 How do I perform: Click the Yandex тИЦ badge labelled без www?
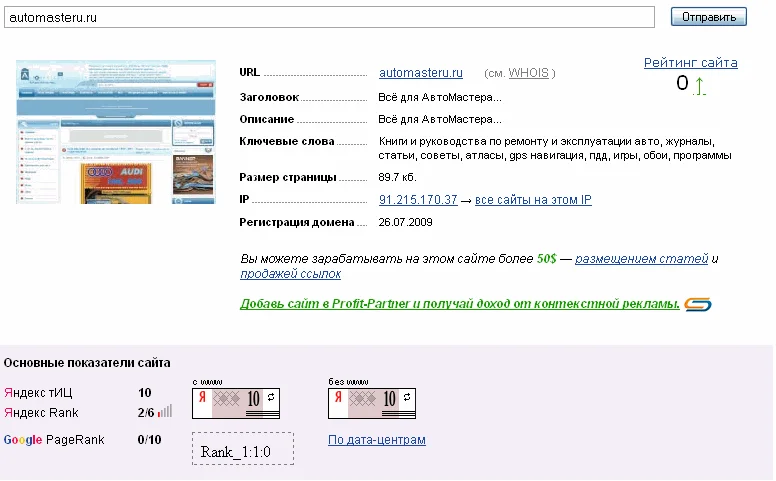(372, 403)
